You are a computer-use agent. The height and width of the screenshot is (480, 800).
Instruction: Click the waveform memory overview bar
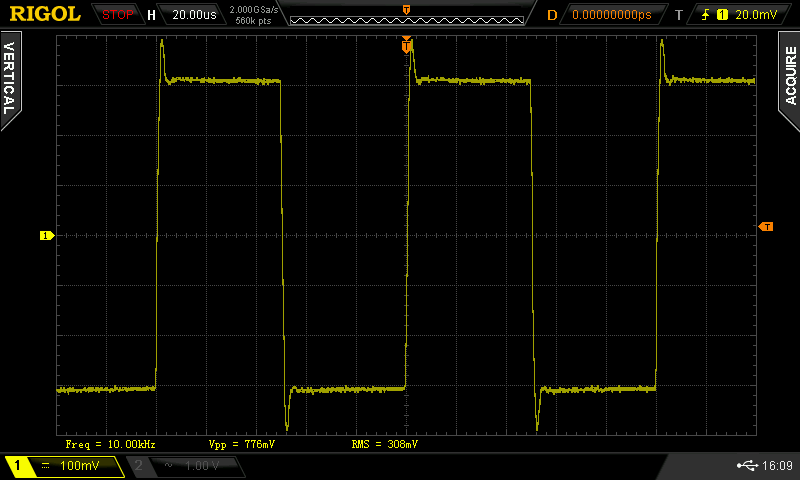click(x=407, y=20)
